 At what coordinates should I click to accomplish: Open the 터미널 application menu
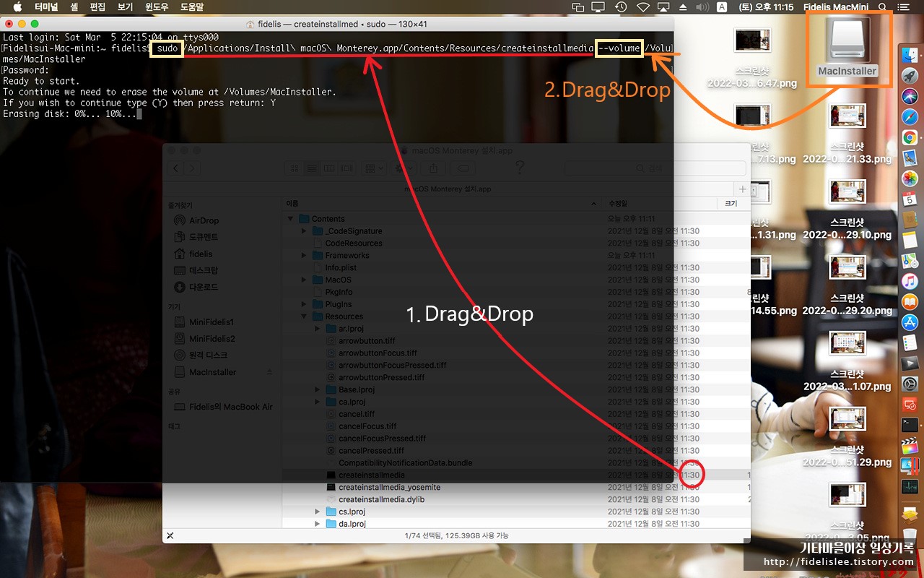pyautogui.click(x=47, y=7)
